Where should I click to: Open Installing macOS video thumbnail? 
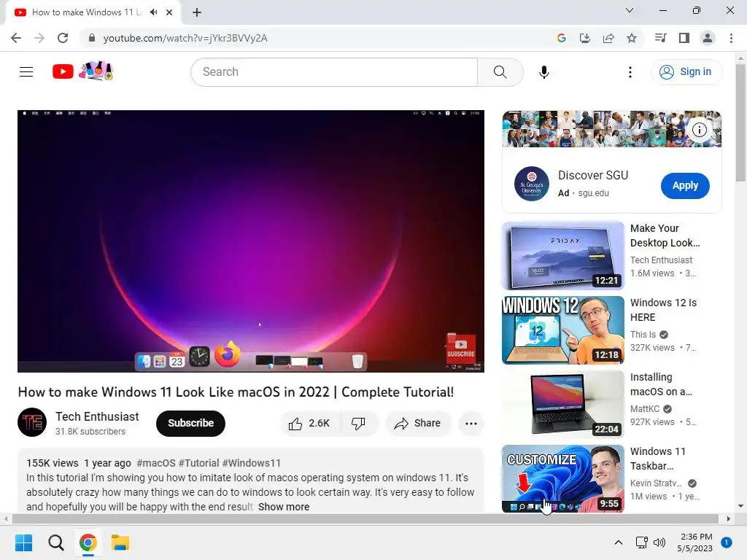tap(563, 404)
